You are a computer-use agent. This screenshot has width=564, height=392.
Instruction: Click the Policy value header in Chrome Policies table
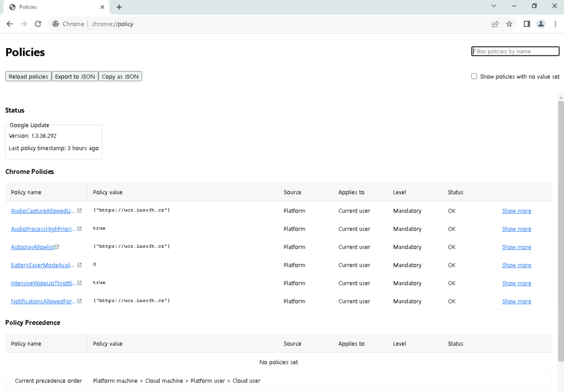click(108, 192)
